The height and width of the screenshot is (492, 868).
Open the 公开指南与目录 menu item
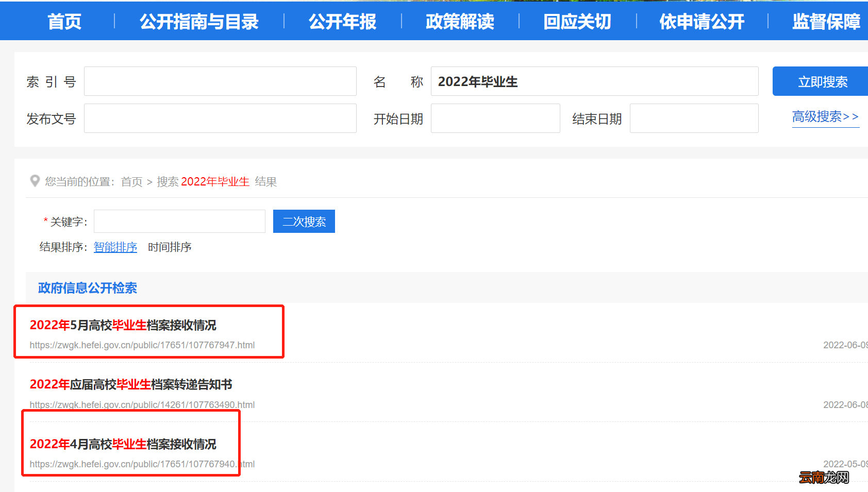[199, 22]
